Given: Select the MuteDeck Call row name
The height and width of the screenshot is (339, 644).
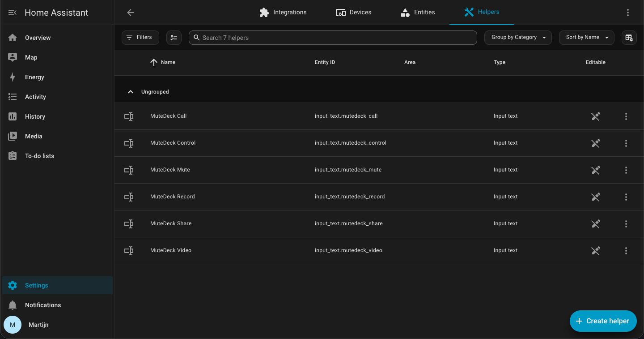Looking at the screenshot, I should pyautogui.click(x=168, y=116).
